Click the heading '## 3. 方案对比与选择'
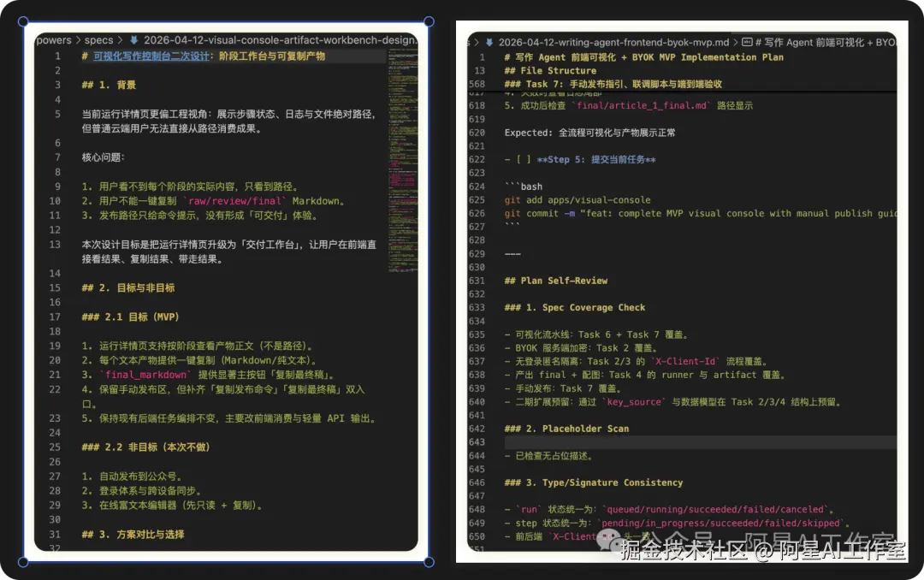Screen dimensions: 924x580 pyautogui.click(x=133, y=534)
